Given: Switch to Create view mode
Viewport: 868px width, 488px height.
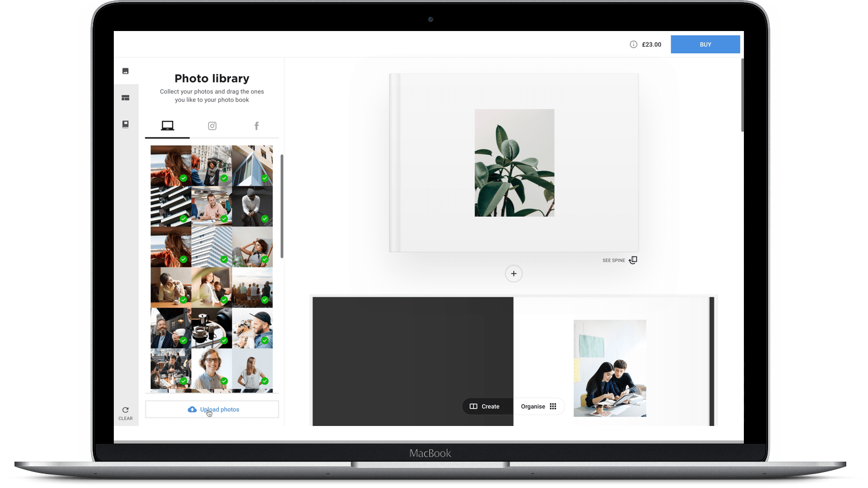Looking at the screenshot, I should click(x=485, y=406).
